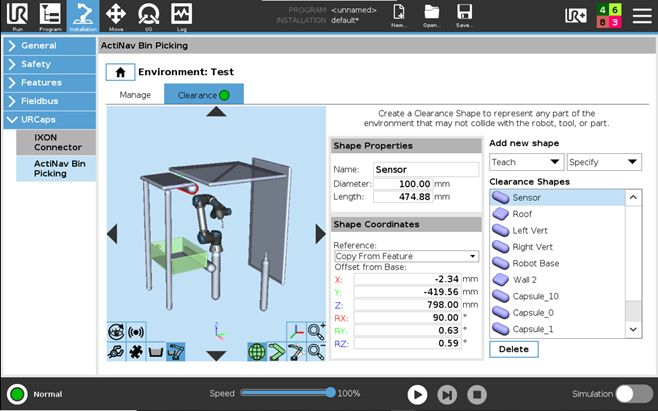The image size is (658, 411).
Task: Click the list scroll down arrow
Action: tap(633, 330)
